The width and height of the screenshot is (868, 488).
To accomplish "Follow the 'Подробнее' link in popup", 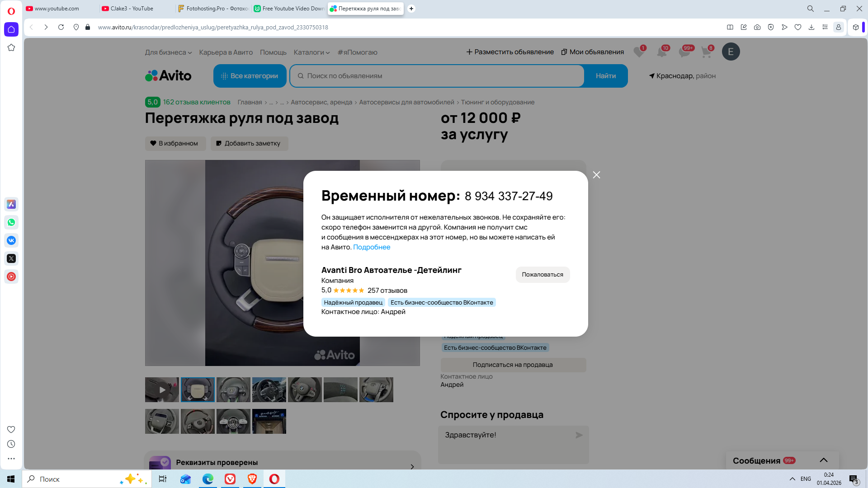I will (x=371, y=247).
